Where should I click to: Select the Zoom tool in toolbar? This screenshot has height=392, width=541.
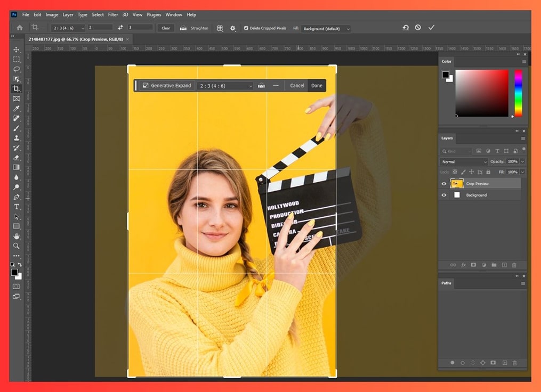tap(17, 246)
